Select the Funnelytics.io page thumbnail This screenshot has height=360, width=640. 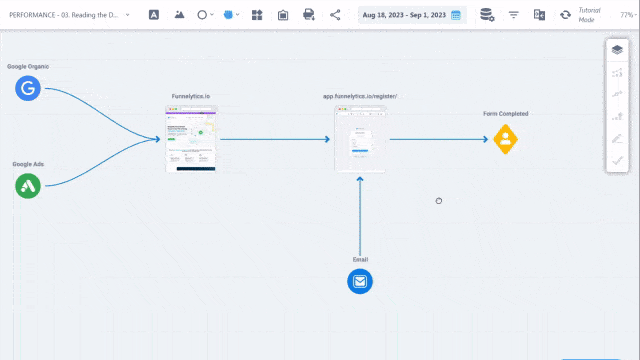point(191,139)
